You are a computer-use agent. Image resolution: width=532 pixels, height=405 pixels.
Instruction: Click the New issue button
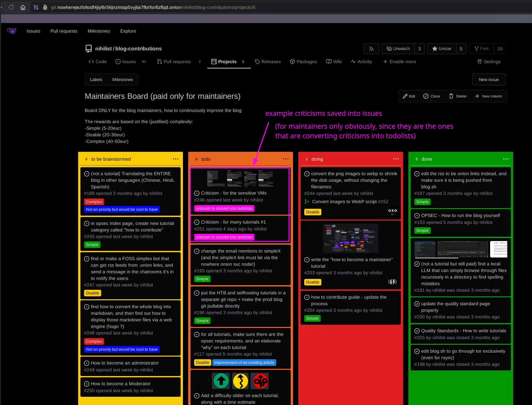tap(488, 79)
